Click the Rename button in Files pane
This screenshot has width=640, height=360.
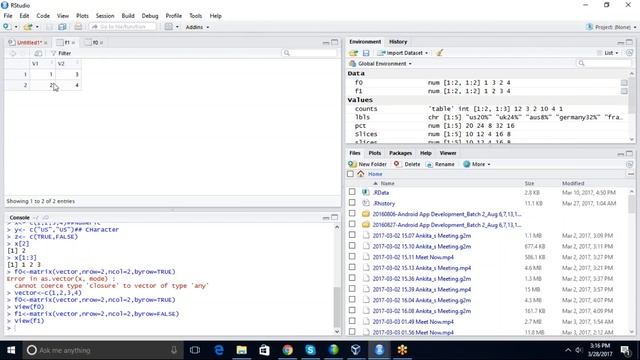(x=440, y=164)
